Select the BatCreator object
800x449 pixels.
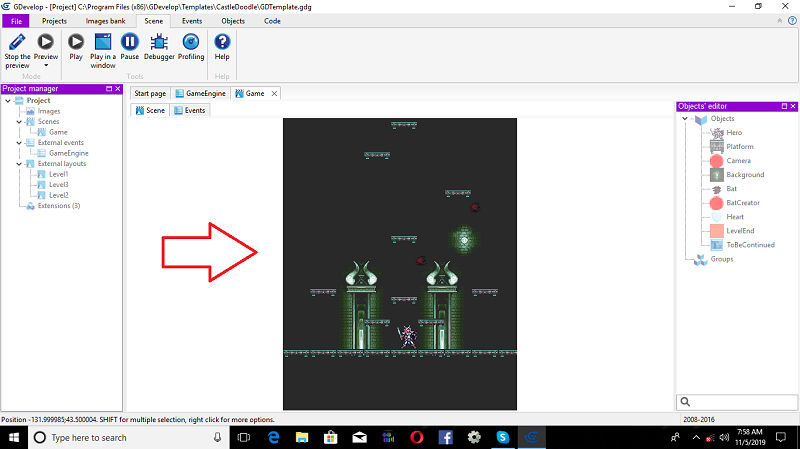742,203
